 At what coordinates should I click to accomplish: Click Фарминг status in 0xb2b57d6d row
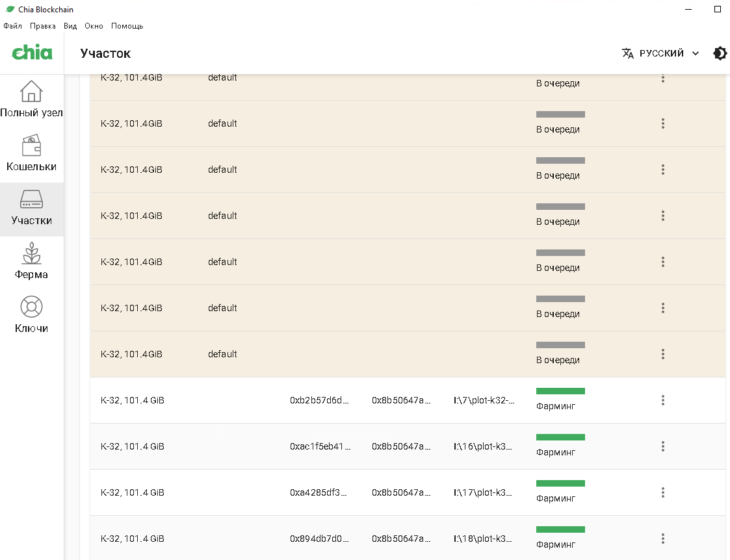pos(555,407)
